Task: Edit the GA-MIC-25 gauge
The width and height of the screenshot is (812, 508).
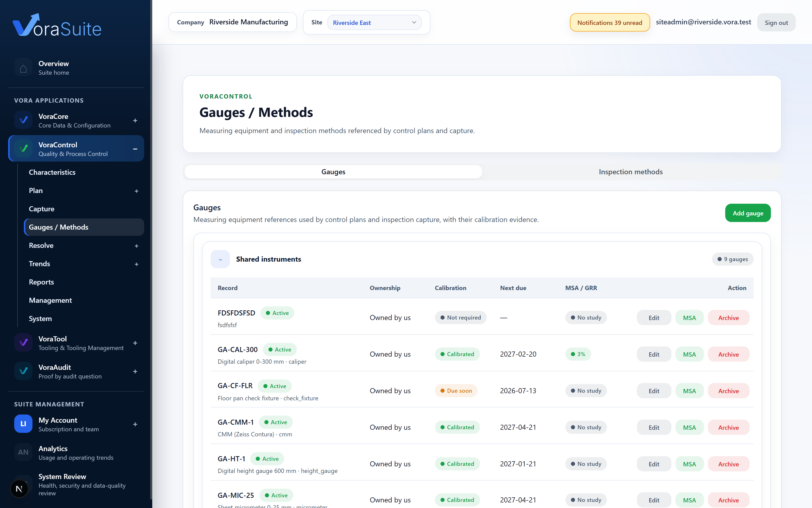Action: click(654, 500)
